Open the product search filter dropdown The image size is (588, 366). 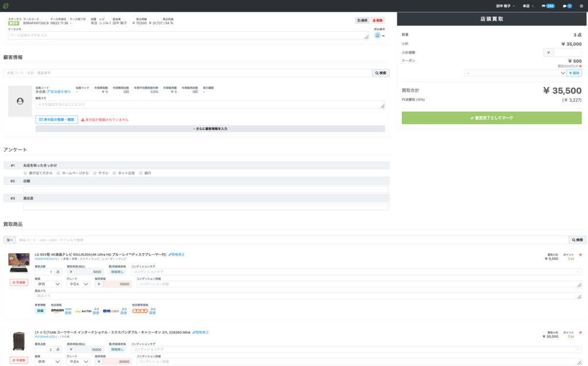[x=9, y=240]
